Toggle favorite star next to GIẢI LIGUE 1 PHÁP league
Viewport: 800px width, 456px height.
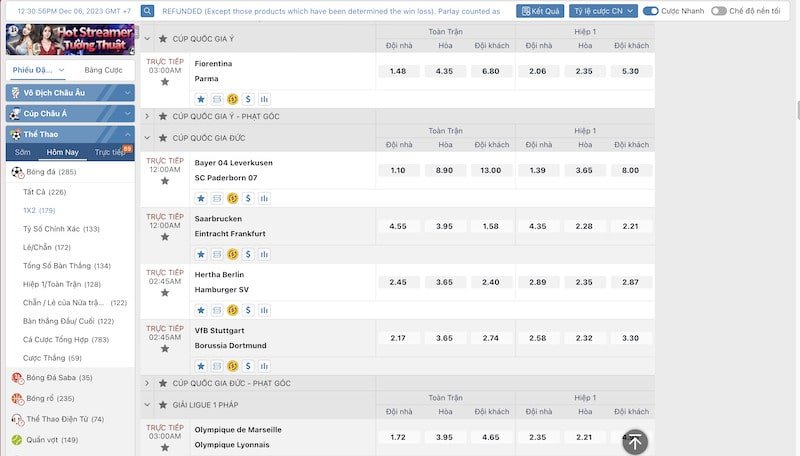(163, 404)
